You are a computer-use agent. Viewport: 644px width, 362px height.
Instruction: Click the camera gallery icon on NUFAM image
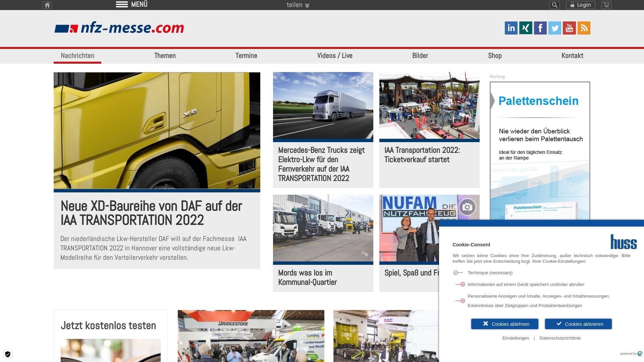click(x=467, y=207)
